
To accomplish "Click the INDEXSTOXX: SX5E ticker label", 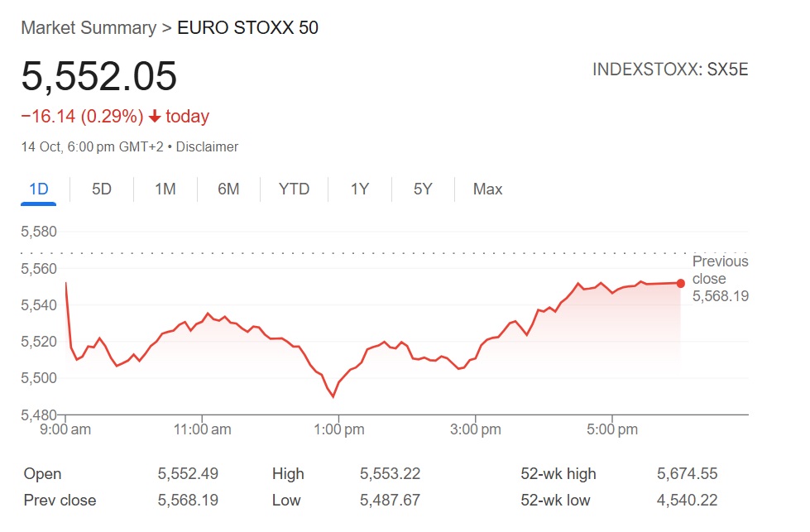I will pos(670,70).
